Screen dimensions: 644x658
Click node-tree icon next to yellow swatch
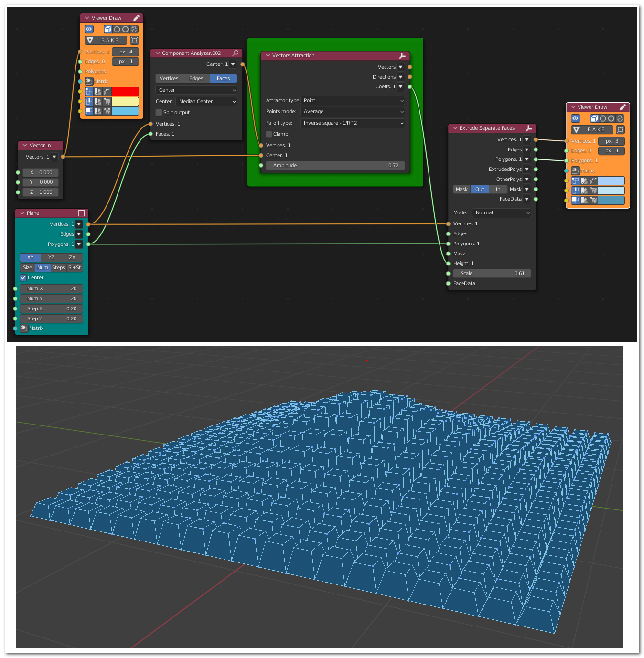coord(107,101)
